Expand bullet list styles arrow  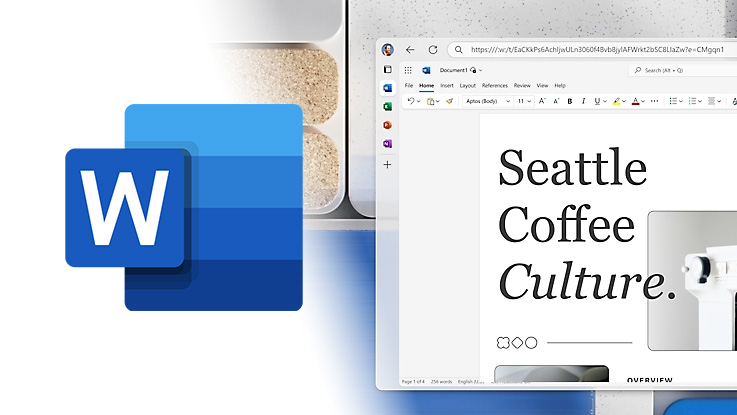681,102
